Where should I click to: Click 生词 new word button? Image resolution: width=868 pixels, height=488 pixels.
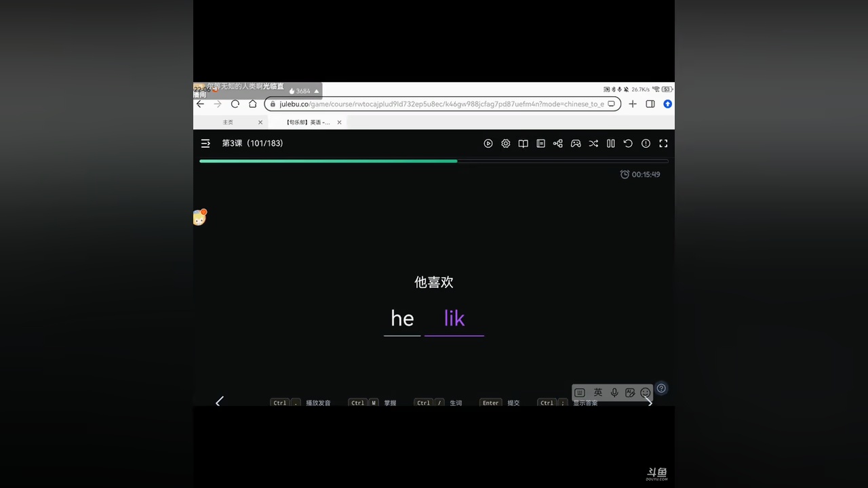click(x=438, y=403)
